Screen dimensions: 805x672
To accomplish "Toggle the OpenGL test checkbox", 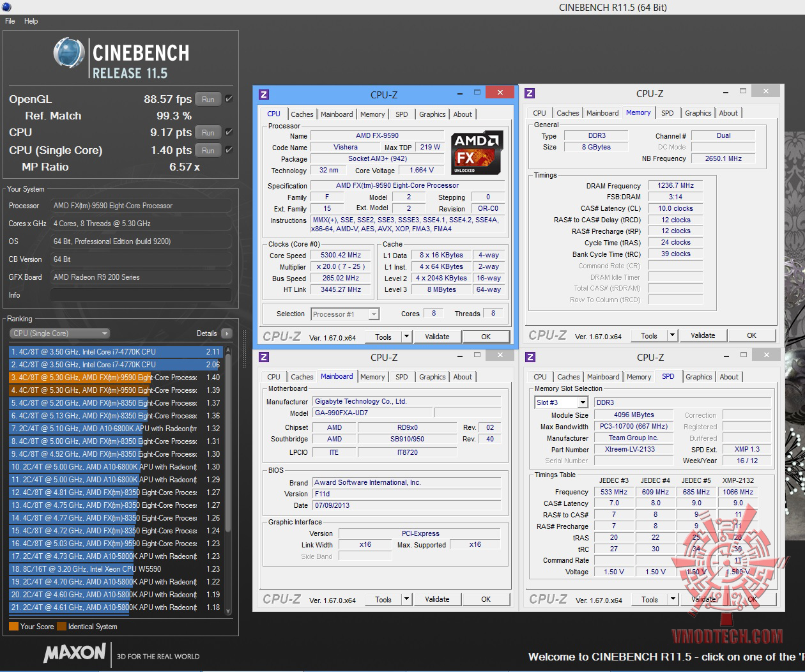I will 229,99.
